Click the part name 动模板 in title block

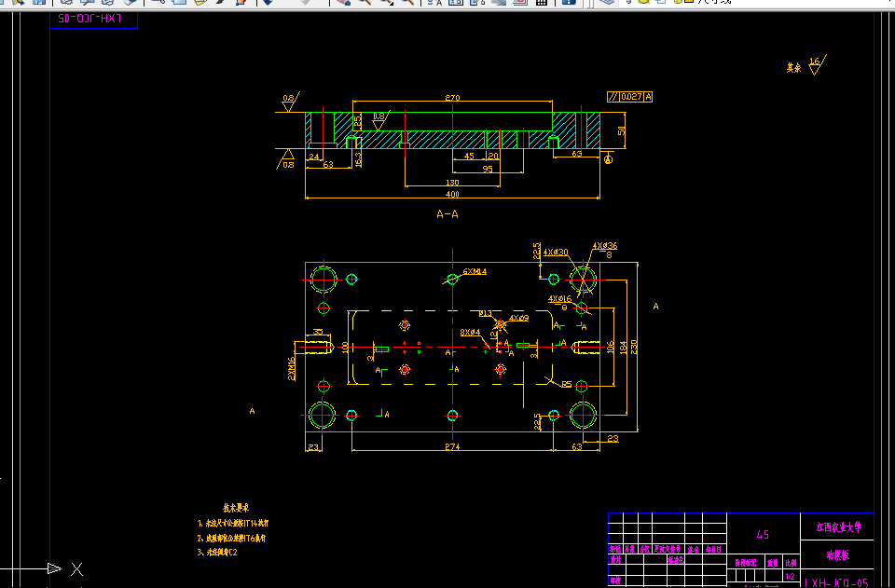click(x=838, y=555)
